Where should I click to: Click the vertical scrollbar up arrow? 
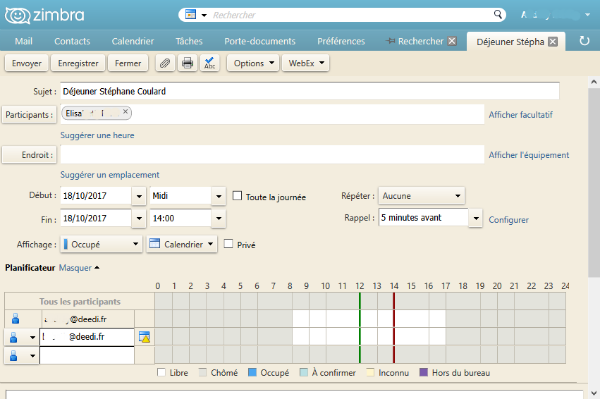pyautogui.click(x=593, y=81)
